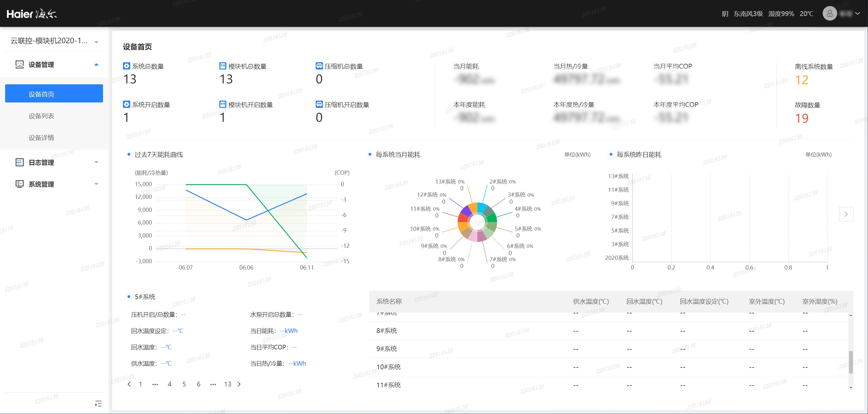Screen dimensions: 868x414
Task: Expand the 系统管理 menu arrow
Action: (x=96, y=184)
